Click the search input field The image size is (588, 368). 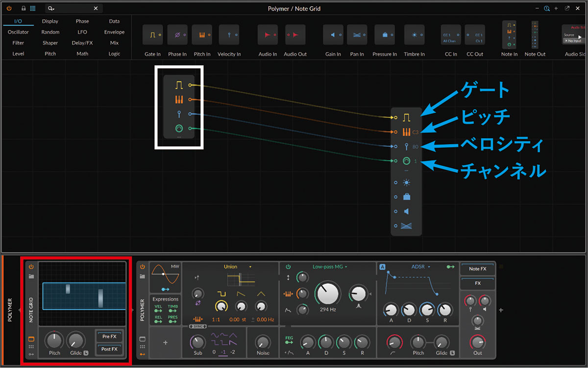point(73,8)
